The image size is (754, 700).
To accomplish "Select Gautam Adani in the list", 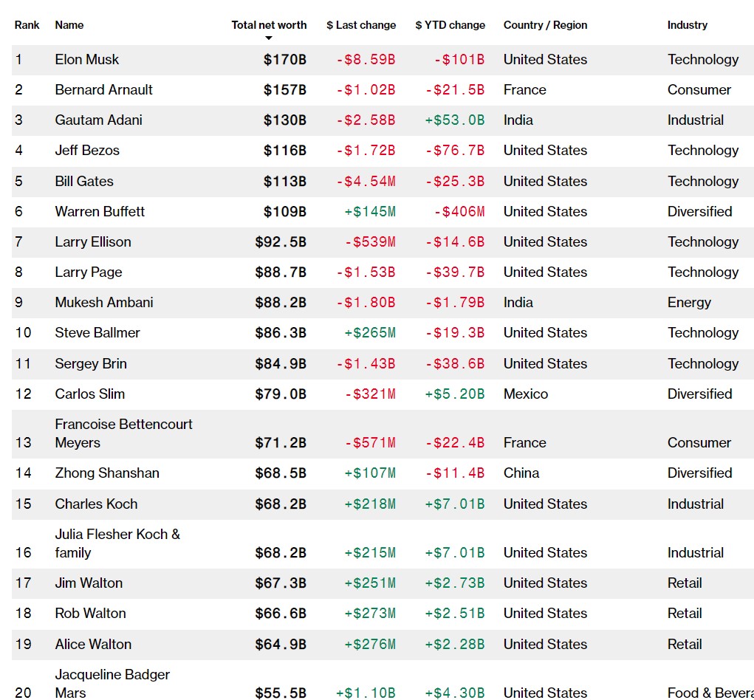I will pos(98,120).
